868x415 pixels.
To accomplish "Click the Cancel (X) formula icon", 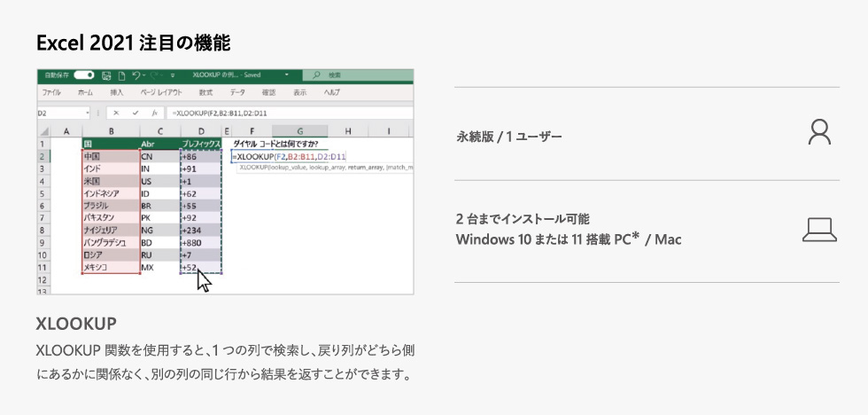I will pyautogui.click(x=116, y=113).
